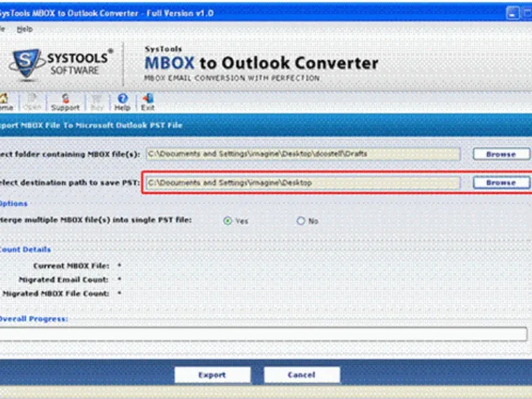The width and height of the screenshot is (532, 399).
Task: Click the MBOX folder path field
Action: point(303,154)
